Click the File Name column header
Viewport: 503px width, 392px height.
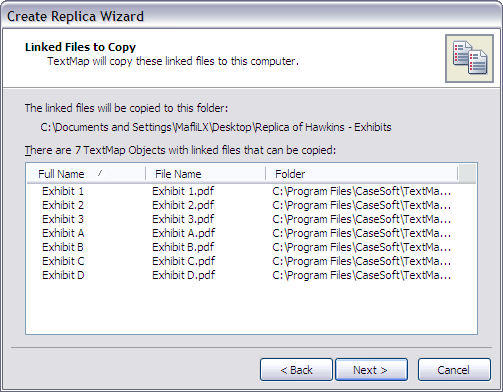click(x=206, y=174)
